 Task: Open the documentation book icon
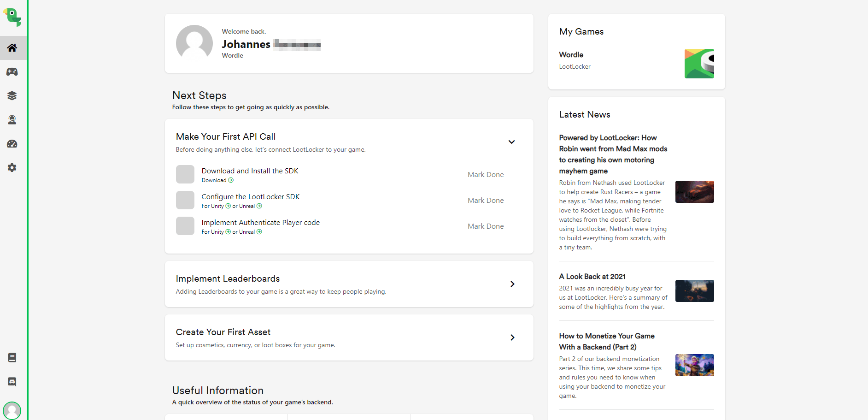click(12, 358)
